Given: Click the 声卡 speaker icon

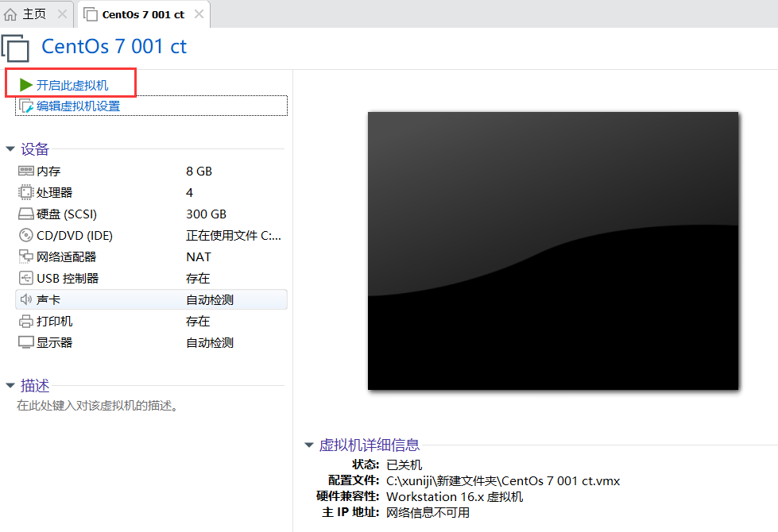Looking at the screenshot, I should coord(25,299).
